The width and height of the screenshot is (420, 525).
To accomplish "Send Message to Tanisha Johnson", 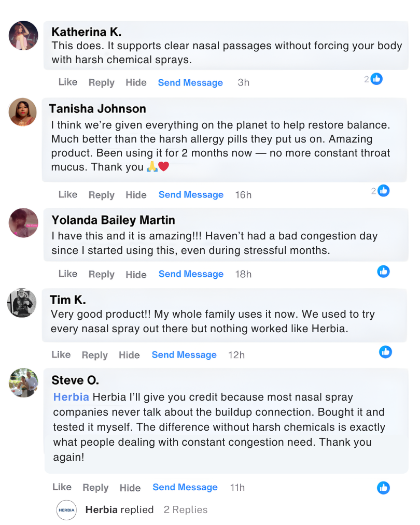I will click(191, 195).
